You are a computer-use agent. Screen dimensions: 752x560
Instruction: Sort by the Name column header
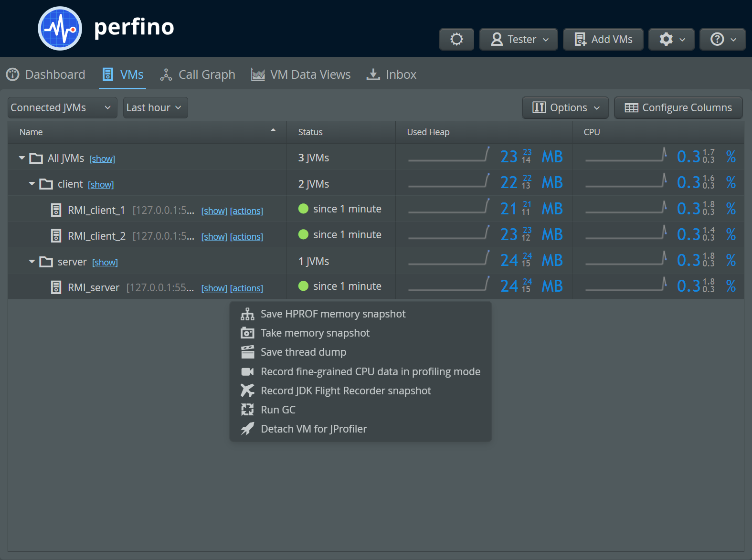[x=147, y=132]
